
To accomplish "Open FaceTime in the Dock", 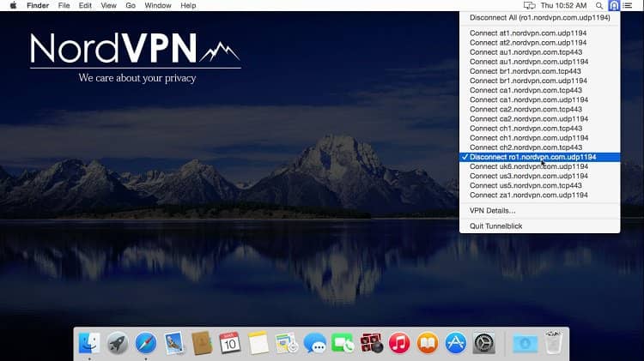I will point(343,343).
